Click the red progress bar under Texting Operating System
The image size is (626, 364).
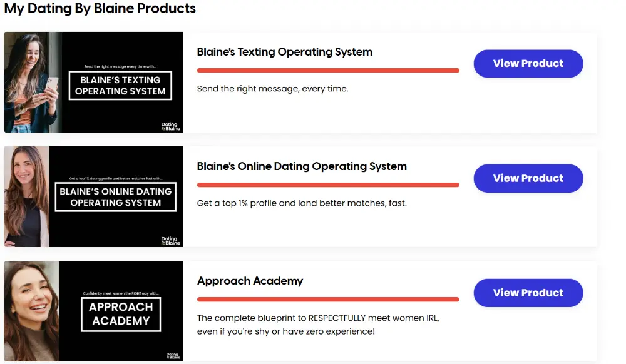point(328,71)
